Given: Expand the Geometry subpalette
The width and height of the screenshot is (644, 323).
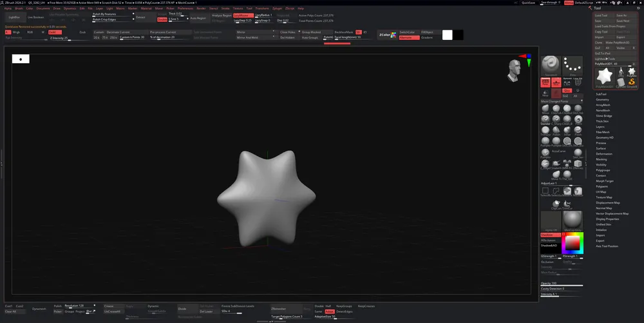Looking at the screenshot, I should (602, 99).
